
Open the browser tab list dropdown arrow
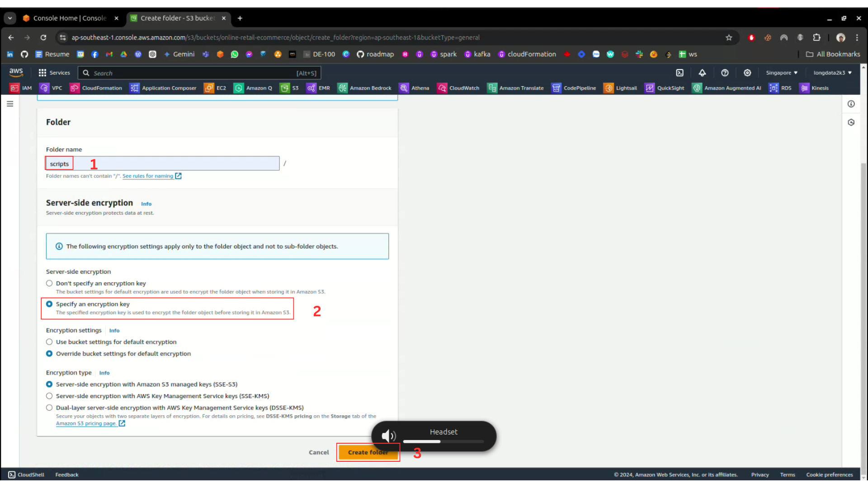pos(9,18)
